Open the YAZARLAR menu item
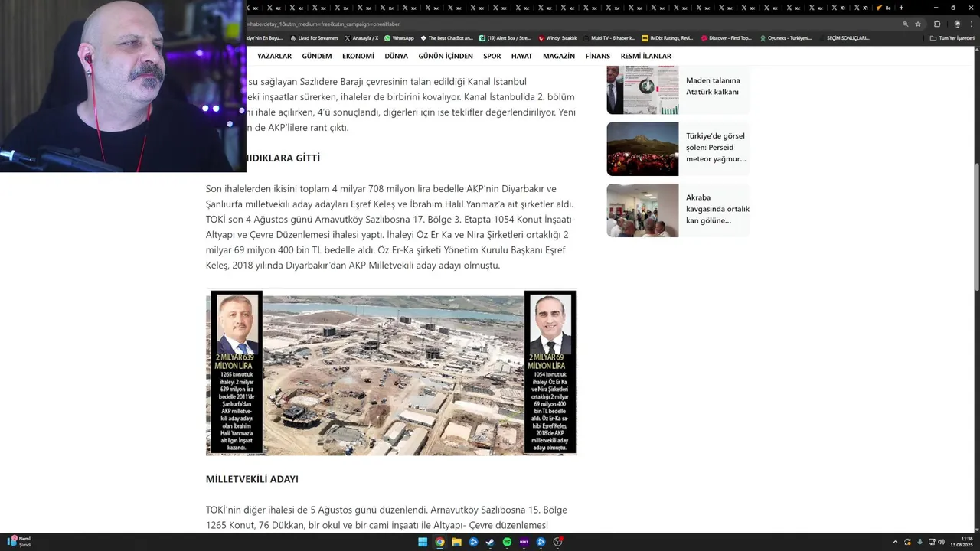980x551 pixels. point(274,56)
